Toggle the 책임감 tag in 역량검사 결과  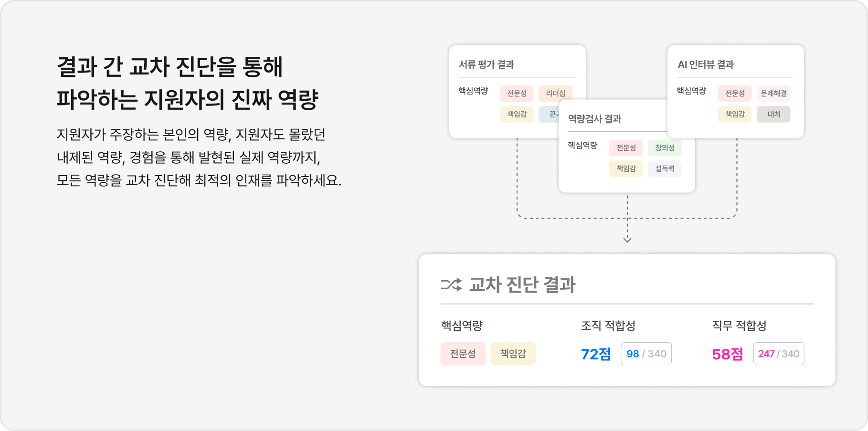pyautogui.click(x=626, y=168)
